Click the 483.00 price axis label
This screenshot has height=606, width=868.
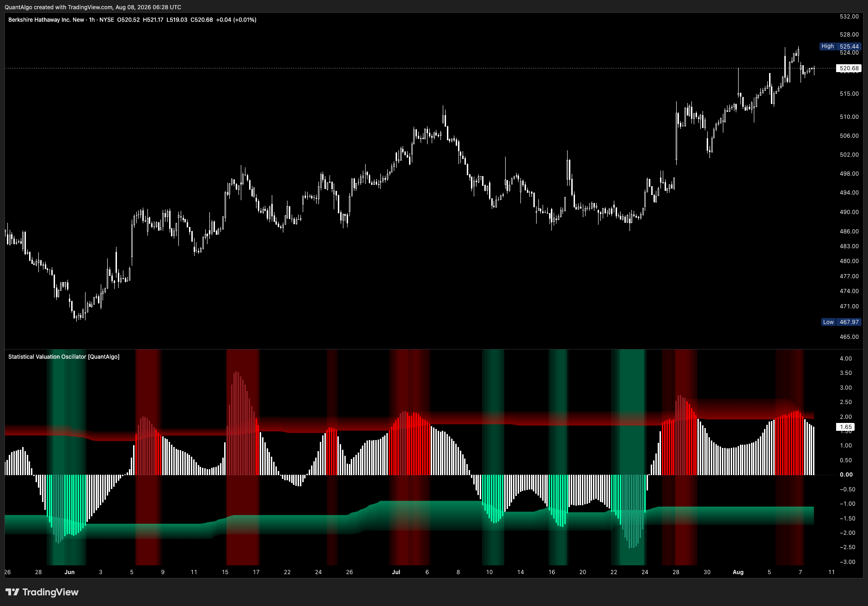849,246
